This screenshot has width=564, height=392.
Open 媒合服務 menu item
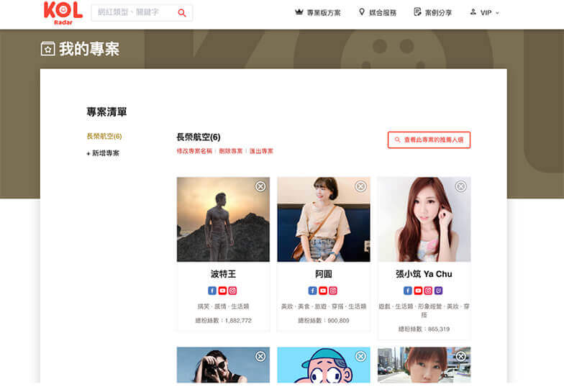click(377, 13)
